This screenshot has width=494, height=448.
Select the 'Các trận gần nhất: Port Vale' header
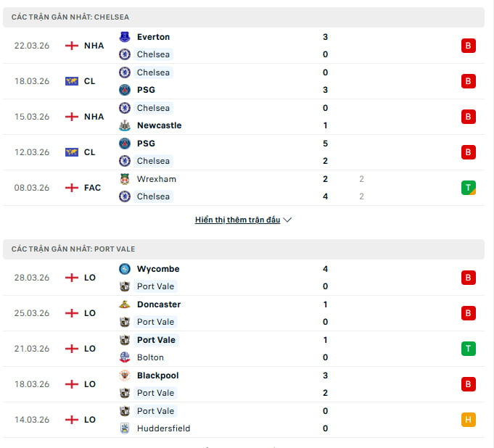tap(73, 249)
